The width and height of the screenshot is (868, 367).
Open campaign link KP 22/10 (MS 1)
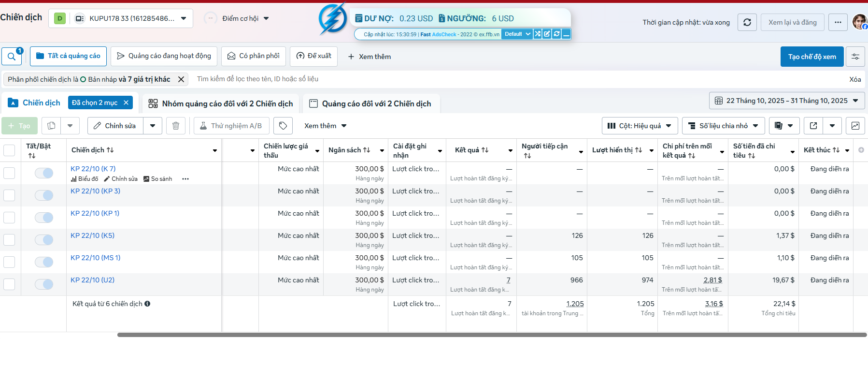click(x=96, y=258)
